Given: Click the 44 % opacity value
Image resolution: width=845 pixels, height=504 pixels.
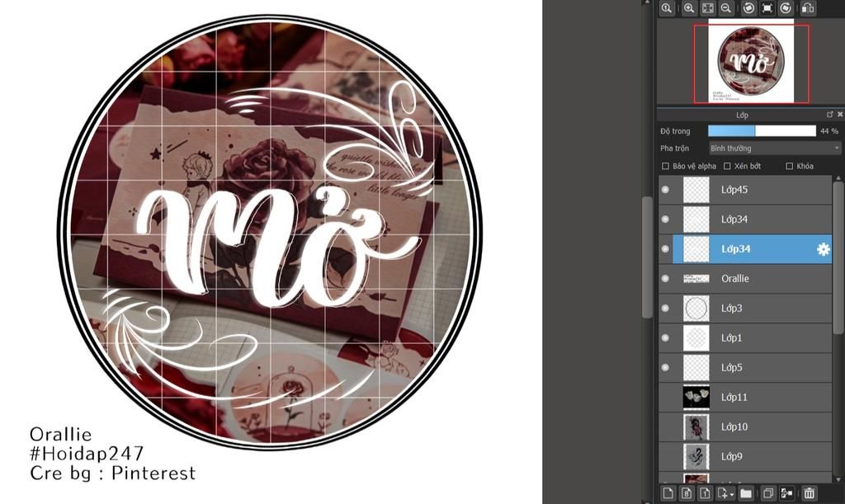Looking at the screenshot, I should point(829,131).
